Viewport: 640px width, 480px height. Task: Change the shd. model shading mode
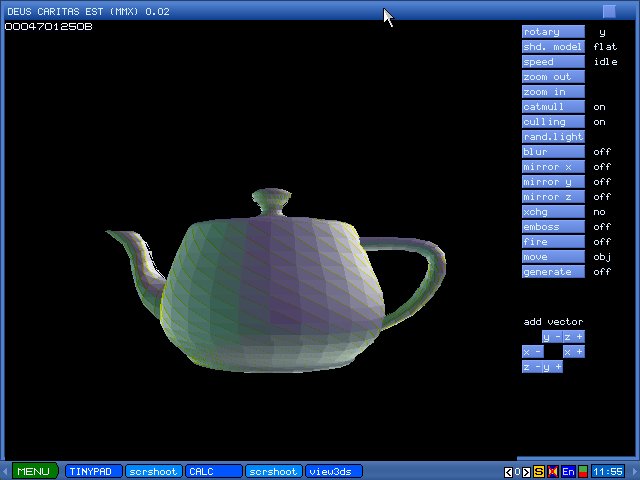tap(553, 47)
